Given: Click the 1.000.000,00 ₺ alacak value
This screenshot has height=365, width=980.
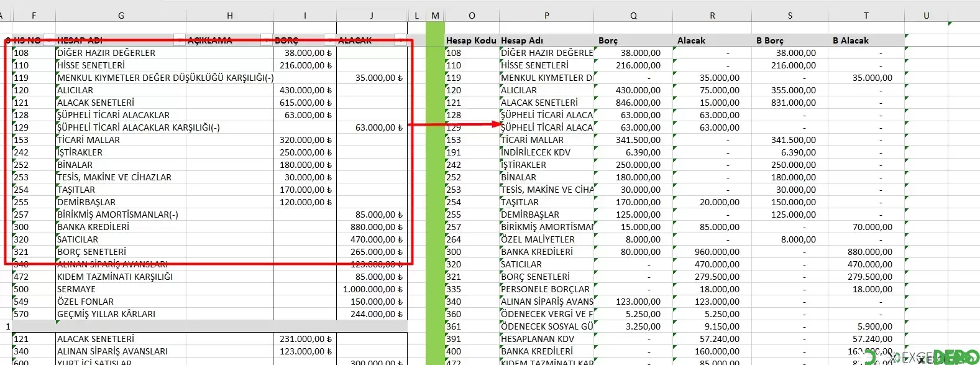Looking at the screenshot, I should coord(372,289).
